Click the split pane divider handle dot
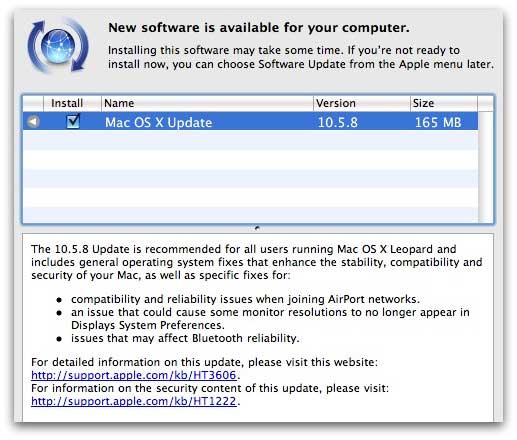The width and height of the screenshot is (517, 440). tap(257, 228)
